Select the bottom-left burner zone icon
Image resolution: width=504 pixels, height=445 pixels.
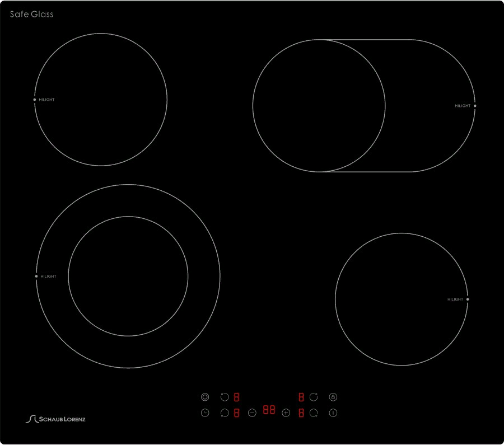click(x=225, y=413)
